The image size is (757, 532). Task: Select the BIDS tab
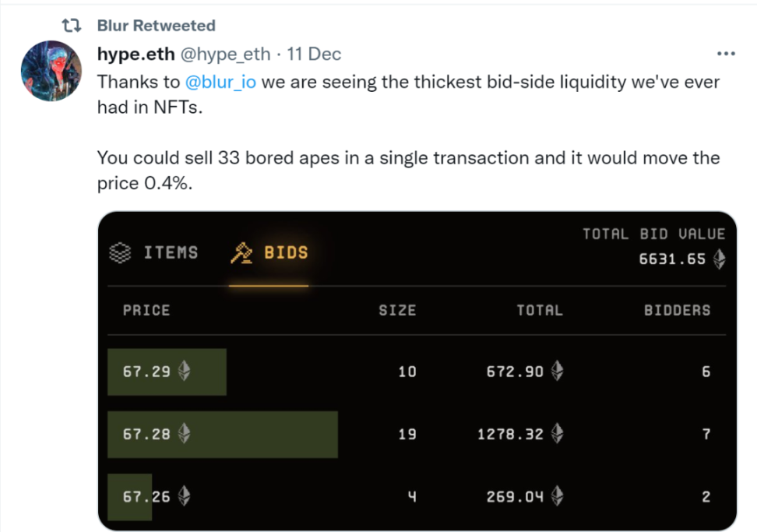pos(286,253)
